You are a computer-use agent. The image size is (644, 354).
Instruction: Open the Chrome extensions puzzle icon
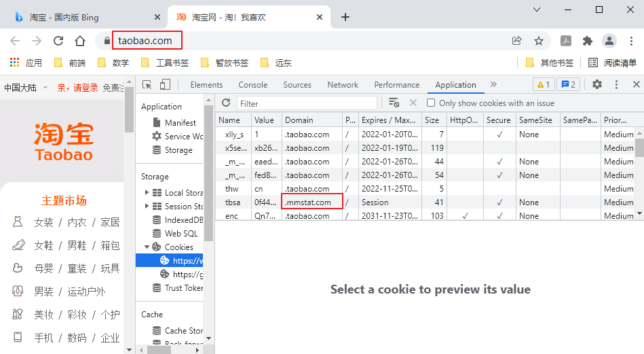point(588,41)
